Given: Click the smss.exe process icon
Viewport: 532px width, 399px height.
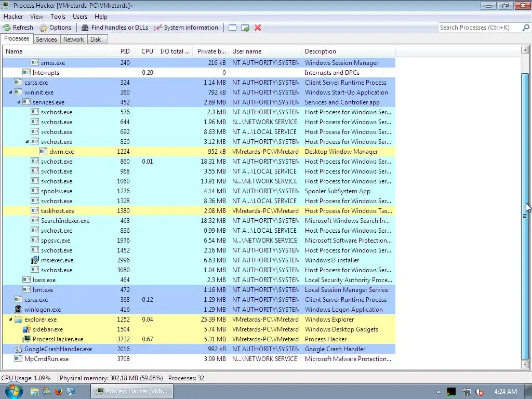Looking at the screenshot, I should coord(35,62).
